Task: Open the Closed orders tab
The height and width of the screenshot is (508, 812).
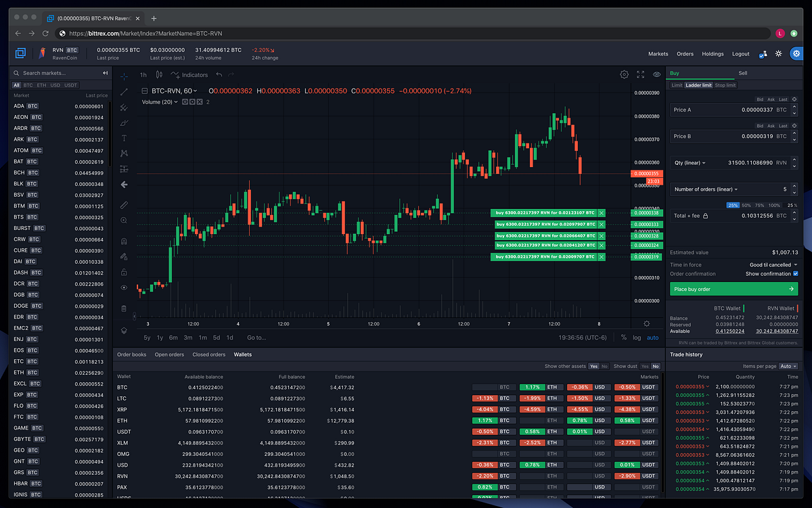Action: (209, 354)
